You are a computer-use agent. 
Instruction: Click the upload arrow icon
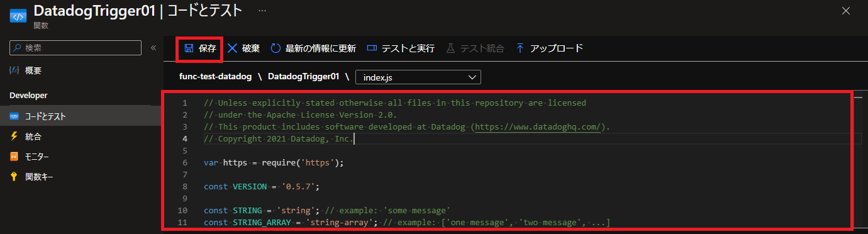520,48
